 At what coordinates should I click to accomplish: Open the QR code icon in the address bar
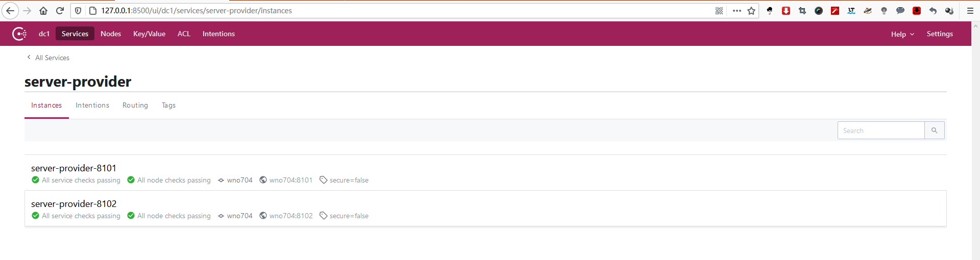pos(719,11)
